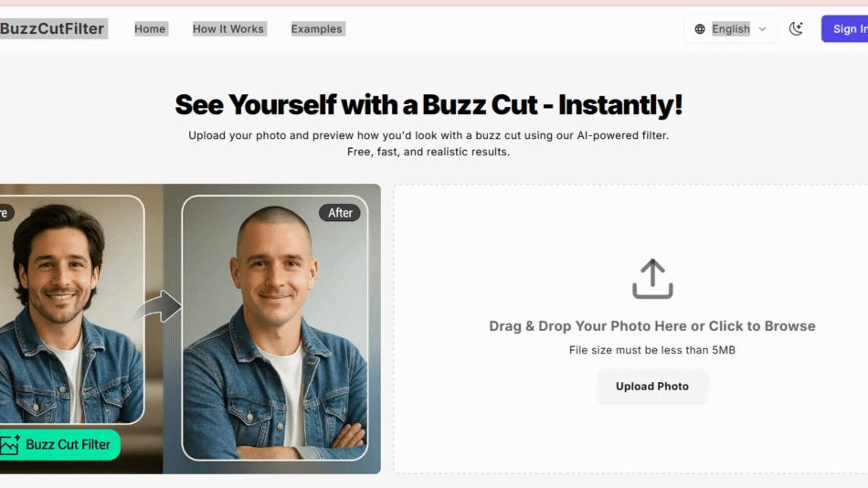
Task: Open the Sign In button
Action: 845,29
